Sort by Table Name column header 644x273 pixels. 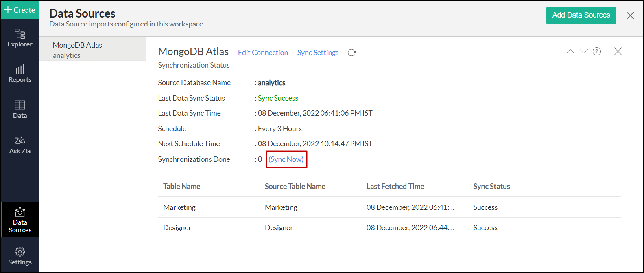tap(182, 187)
